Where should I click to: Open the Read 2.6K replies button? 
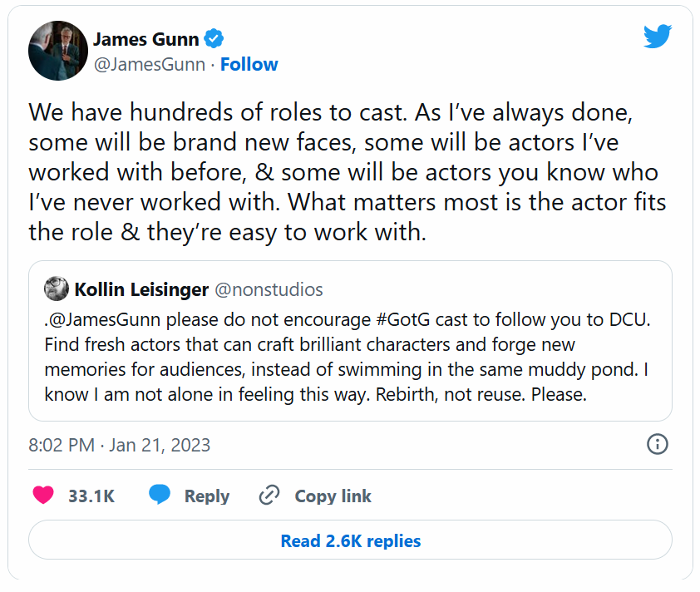[350, 541]
